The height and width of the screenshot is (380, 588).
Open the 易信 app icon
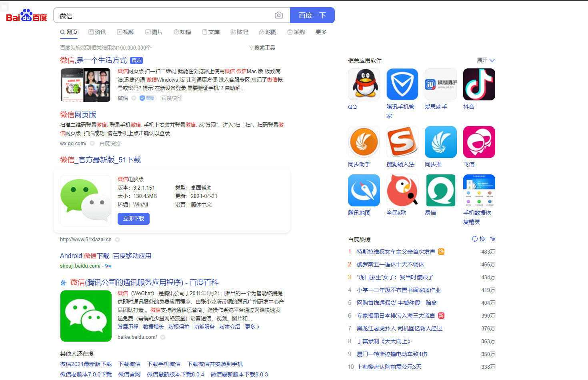pyautogui.click(x=441, y=190)
